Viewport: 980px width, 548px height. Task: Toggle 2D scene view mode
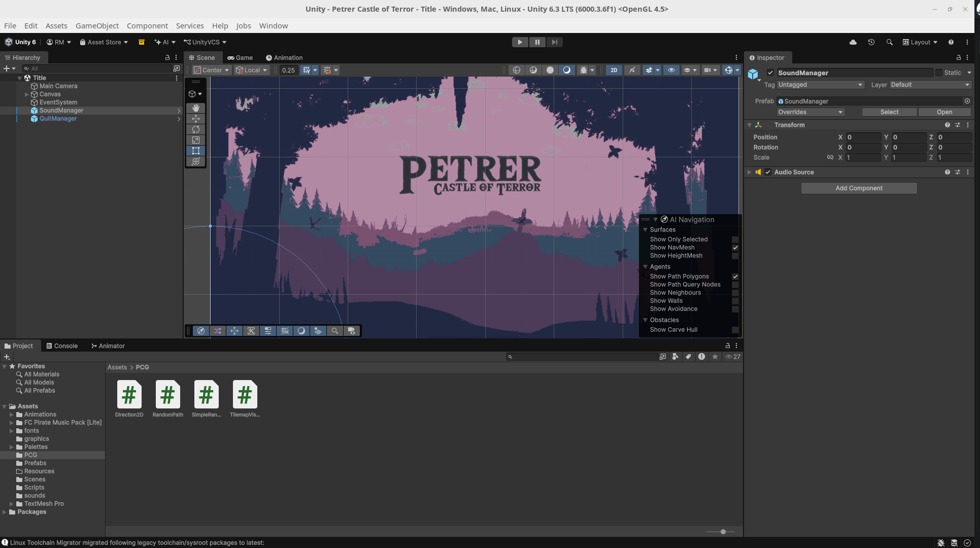coord(614,70)
